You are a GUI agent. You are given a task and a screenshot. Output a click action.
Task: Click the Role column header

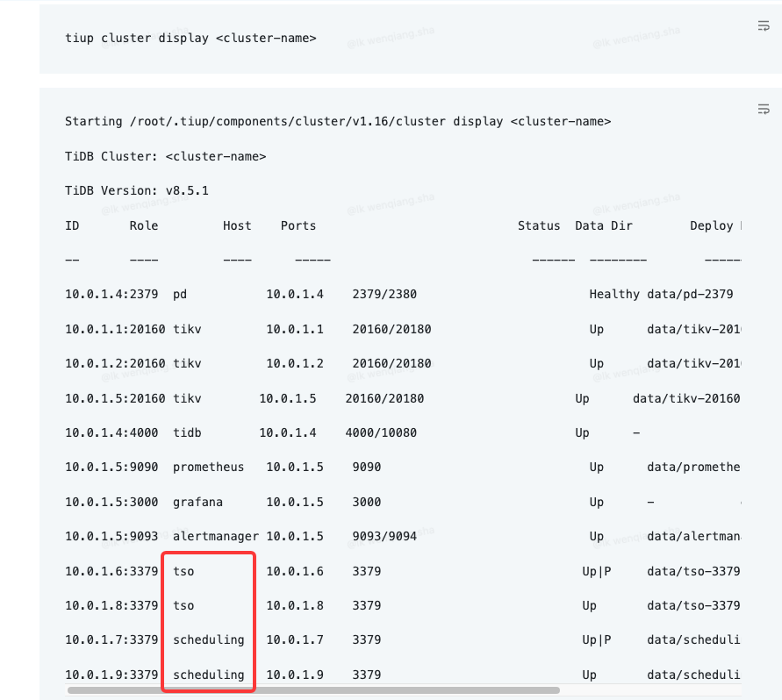(x=144, y=225)
